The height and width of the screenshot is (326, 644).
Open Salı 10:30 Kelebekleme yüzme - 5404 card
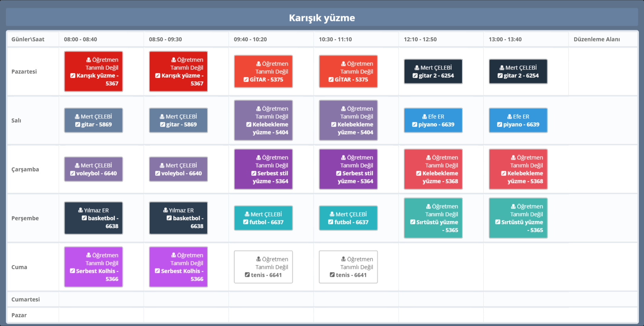click(x=348, y=121)
